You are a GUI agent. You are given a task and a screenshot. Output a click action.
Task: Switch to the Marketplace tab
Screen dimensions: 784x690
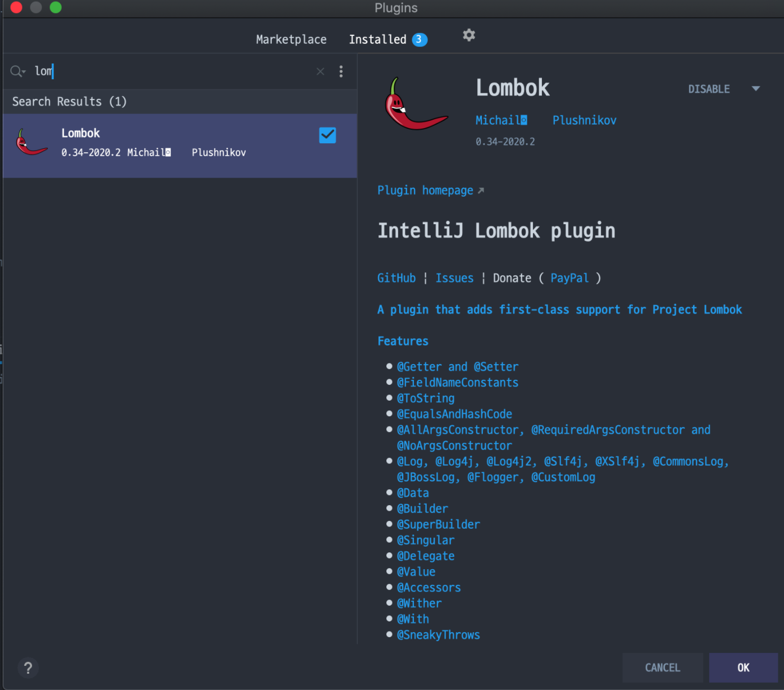[291, 39]
